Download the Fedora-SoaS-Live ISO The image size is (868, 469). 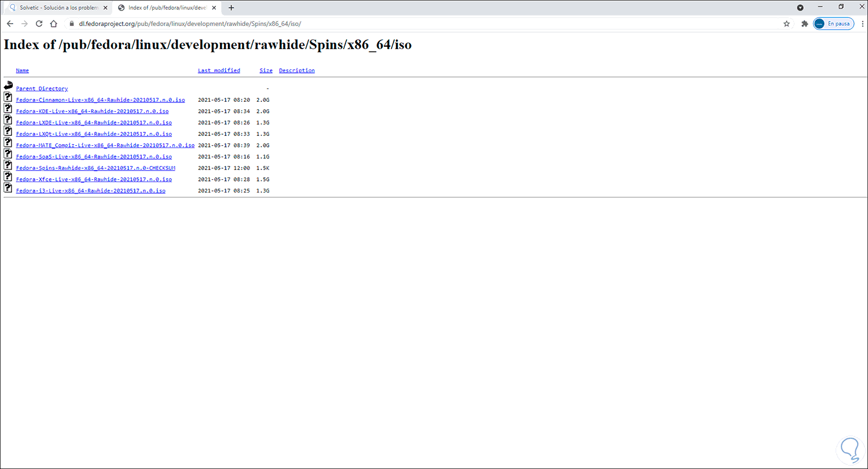[94, 157]
